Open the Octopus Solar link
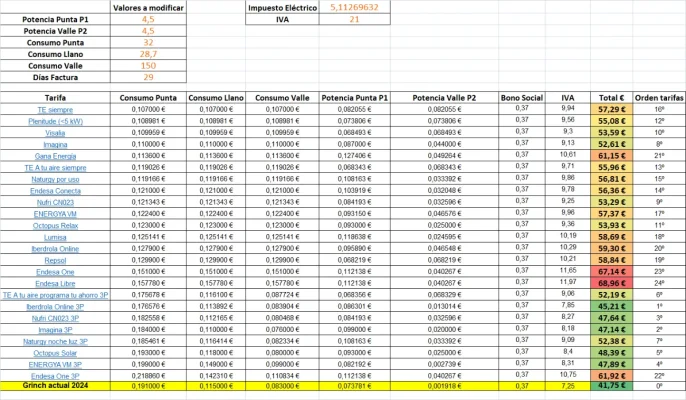The image size is (686, 400). click(55, 353)
